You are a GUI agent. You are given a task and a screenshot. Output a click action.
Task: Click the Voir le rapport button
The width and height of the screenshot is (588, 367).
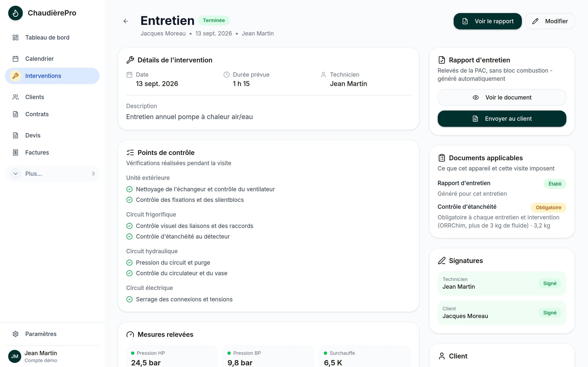coord(487,21)
